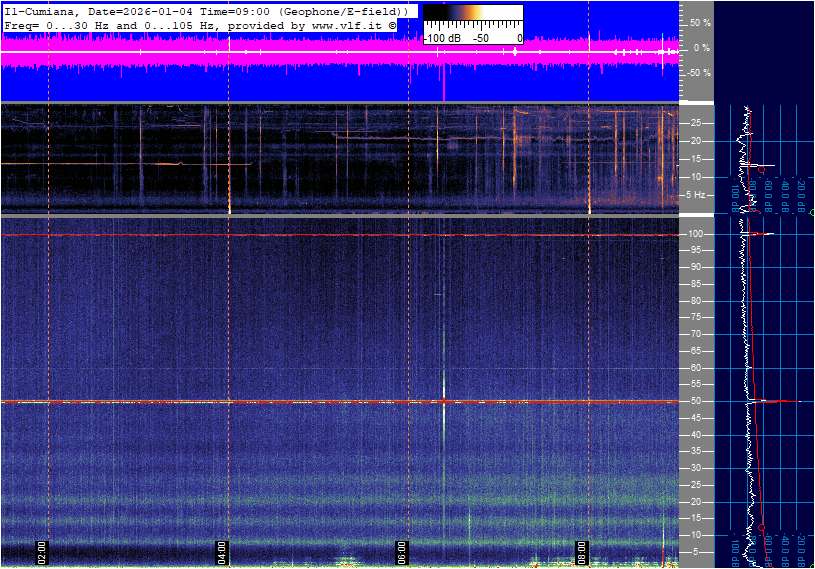The height and width of the screenshot is (569, 815).
Task: Click the red circle marker in lower spectrum graph
Action: 761,527
